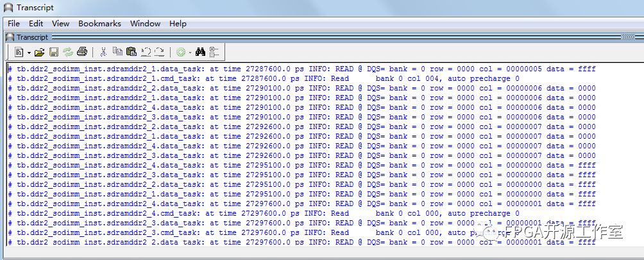Click the Paste clipboard icon
The height and width of the screenshot is (260, 644).
[x=131, y=52]
